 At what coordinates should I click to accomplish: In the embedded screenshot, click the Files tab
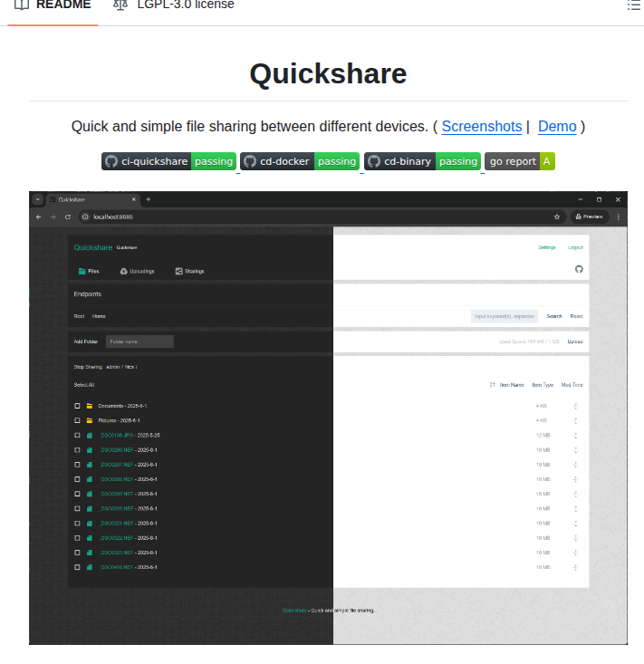(89, 271)
